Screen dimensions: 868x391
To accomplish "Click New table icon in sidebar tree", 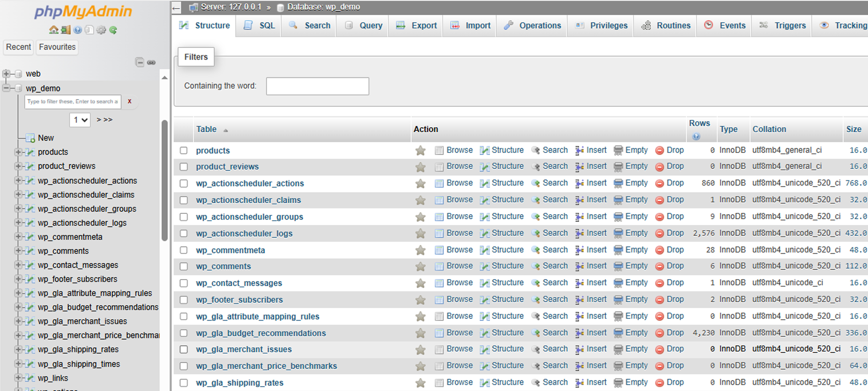I will [x=30, y=138].
